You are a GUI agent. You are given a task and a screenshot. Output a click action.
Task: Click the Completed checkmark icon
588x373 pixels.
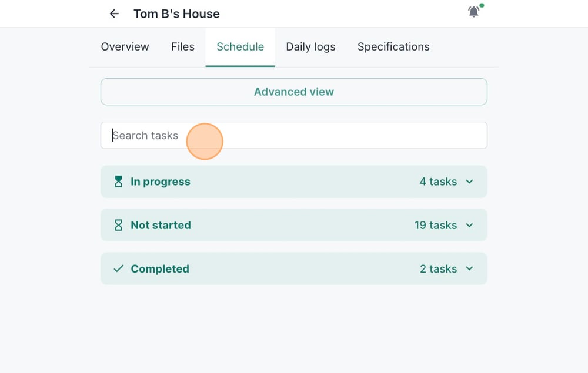[119, 268]
